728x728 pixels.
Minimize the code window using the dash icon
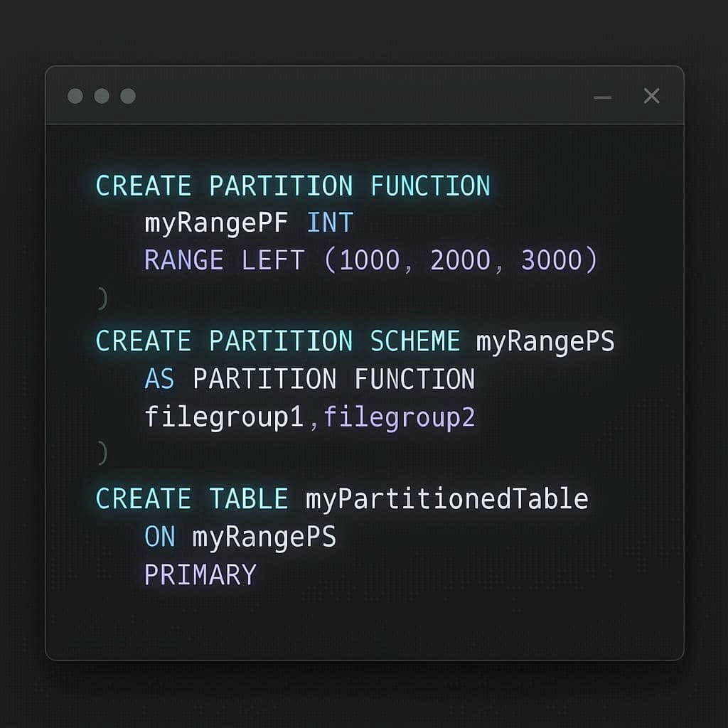(x=603, y=97)
